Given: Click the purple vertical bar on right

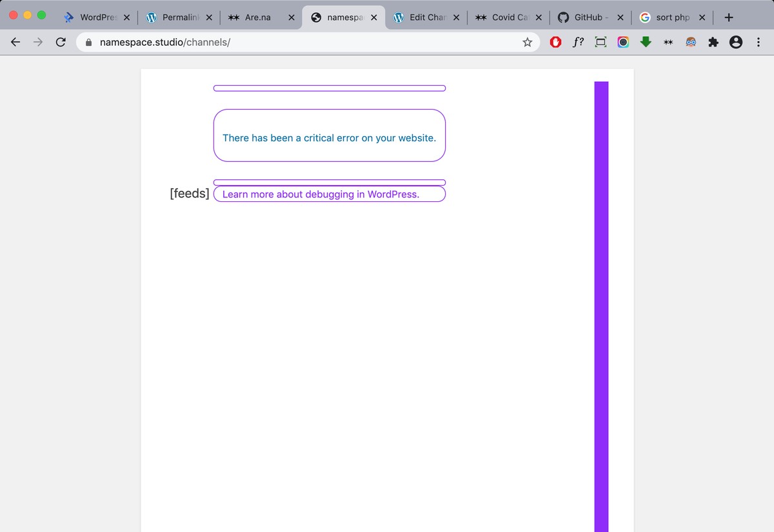Looking at the screenshot, I should (x=601, y=306).
